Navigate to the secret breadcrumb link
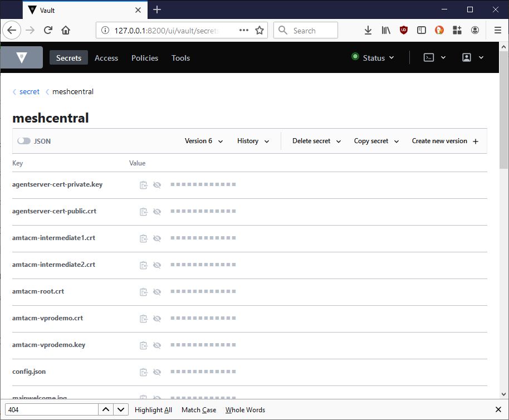 pyautogui.click(x=30, y=92)
